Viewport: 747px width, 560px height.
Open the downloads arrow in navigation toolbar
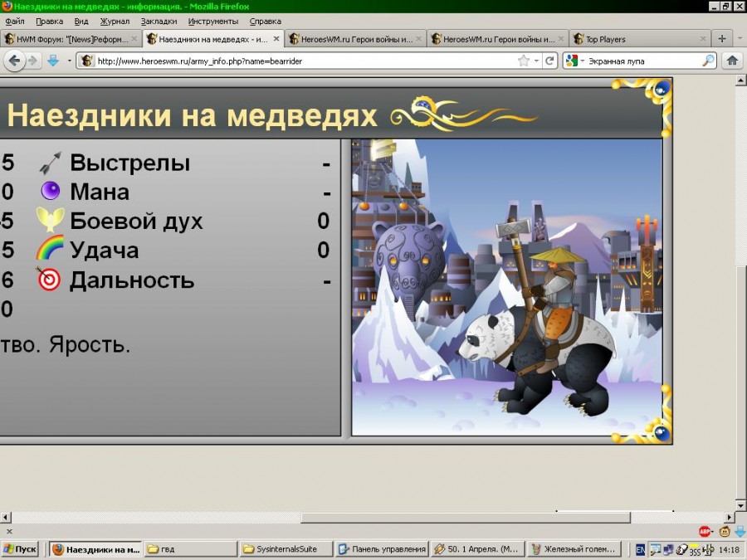(53, 61)
